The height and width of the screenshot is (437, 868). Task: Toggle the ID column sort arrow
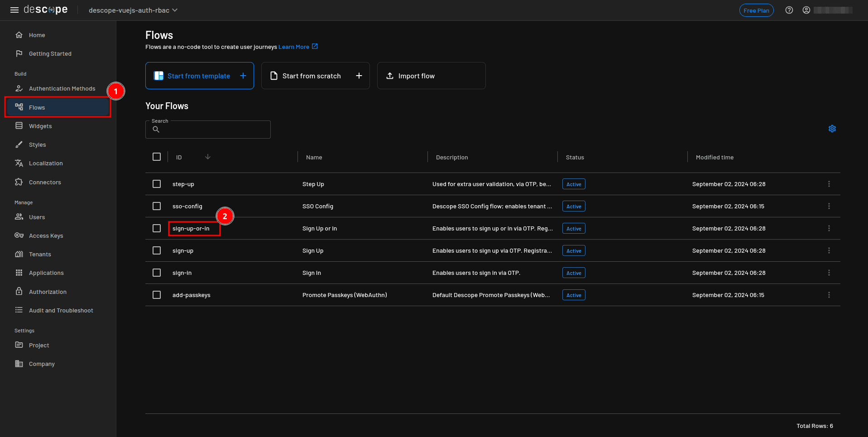coord(208,157)
